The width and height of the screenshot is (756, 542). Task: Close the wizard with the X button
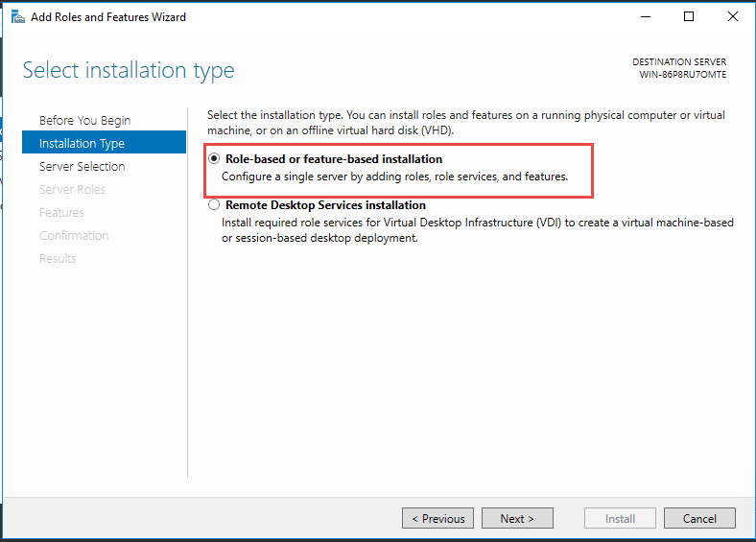(x=732, y=16)
